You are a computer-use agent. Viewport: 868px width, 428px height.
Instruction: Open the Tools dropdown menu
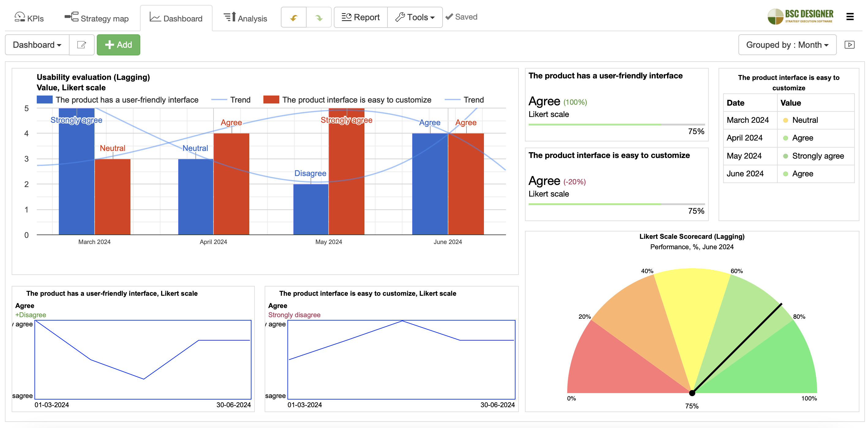[x=415, y=17]
